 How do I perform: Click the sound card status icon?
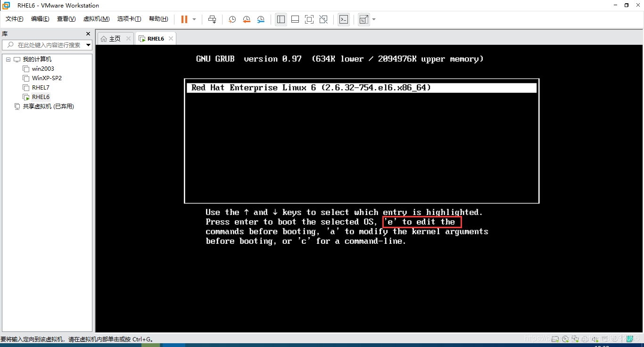595,339
